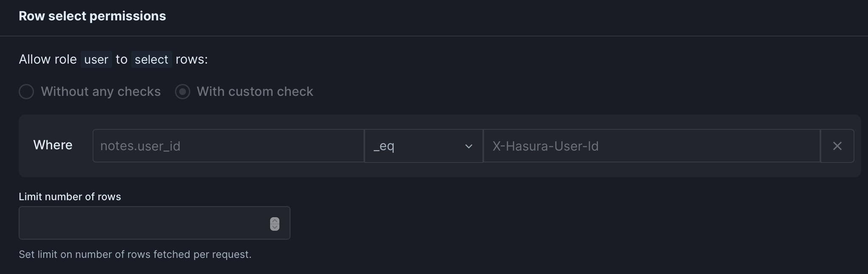Click the 'Where' clause label

53,145
